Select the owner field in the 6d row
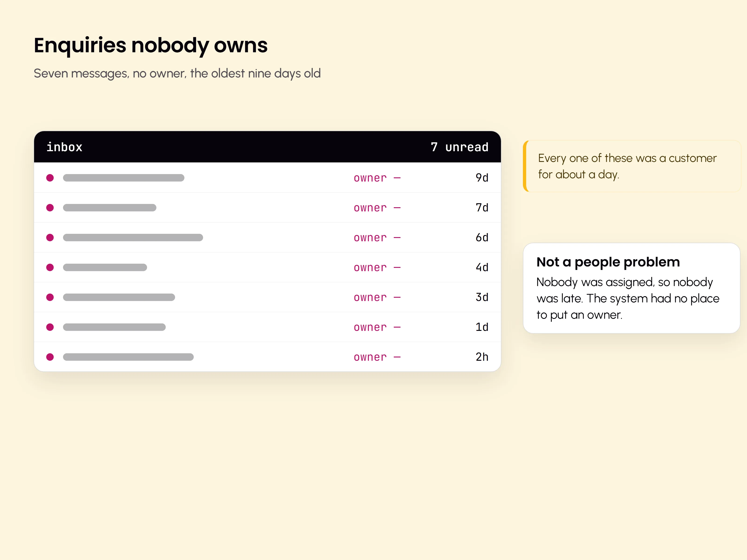The height and width of the screenshot is (560, 747). click(x=377, y=238)
